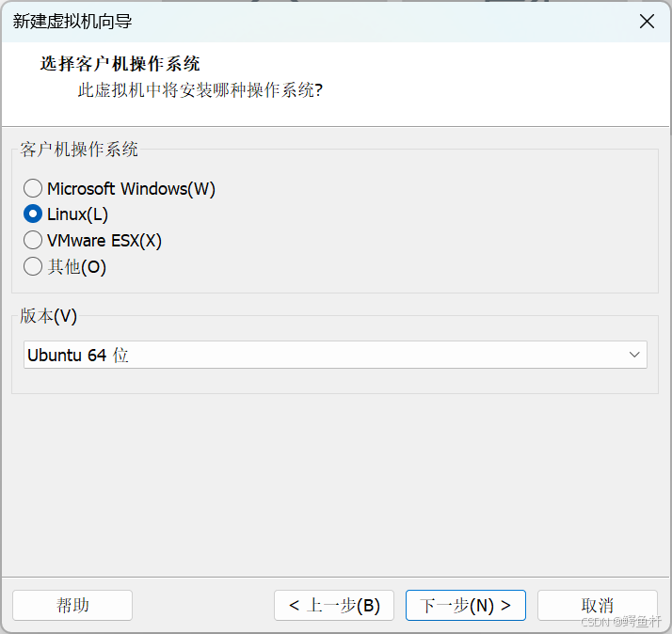This screenshot has width=672, height=634.
Task: Click the 客户机操作系统 group heading
Action: click(x=79, y=149)
